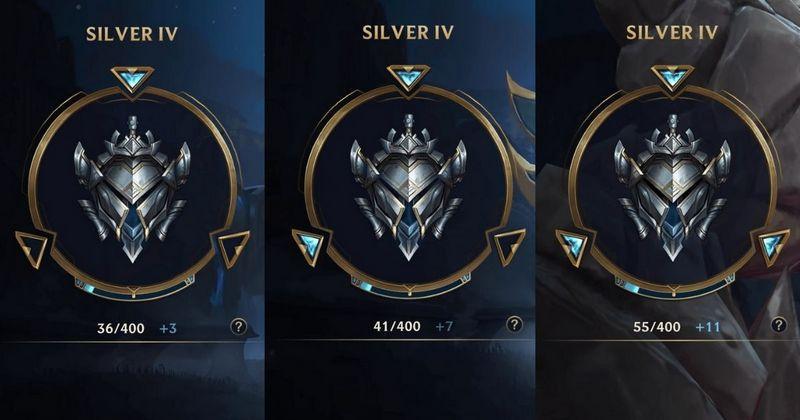Click the progress bar under the 55/400 ring

(x=674, y=287)
